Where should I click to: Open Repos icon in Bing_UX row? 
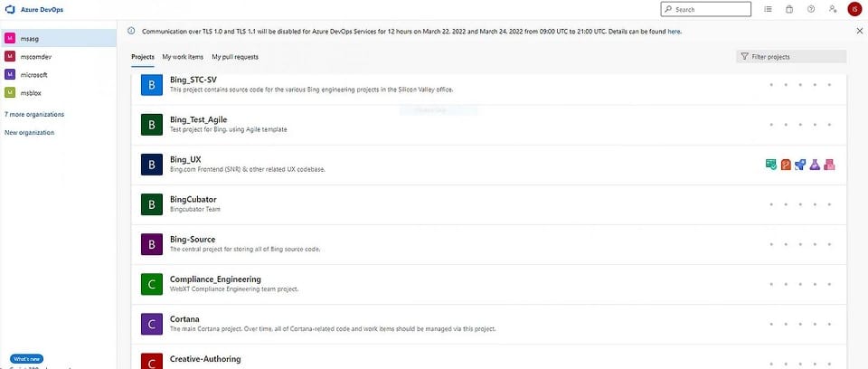click(786, 165)
